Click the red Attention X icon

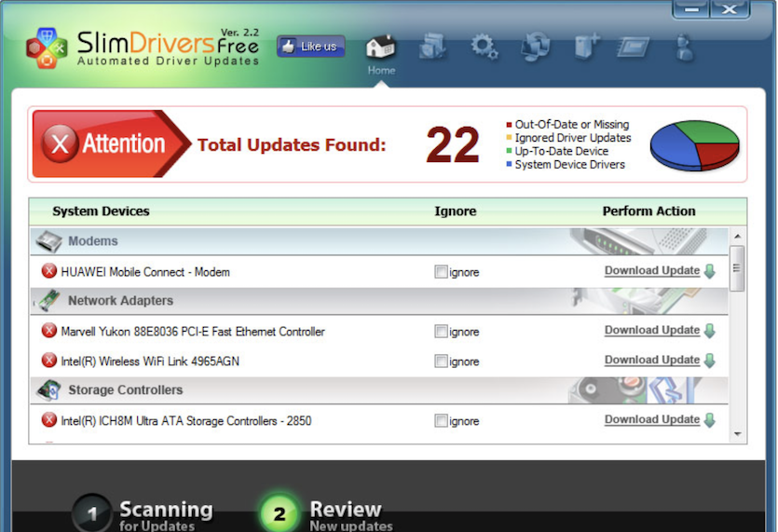click(x=60, y=144)
